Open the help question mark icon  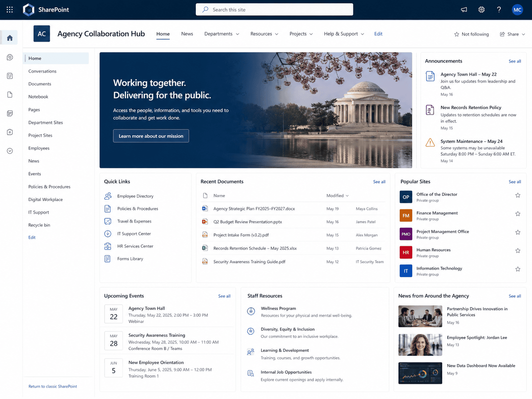(x=499, y=10)
